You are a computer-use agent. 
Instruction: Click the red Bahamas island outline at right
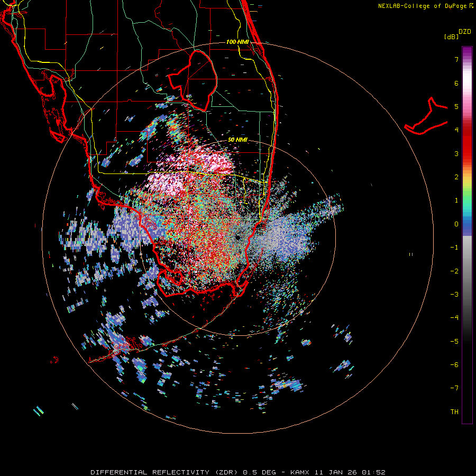(x=426, y=116)
